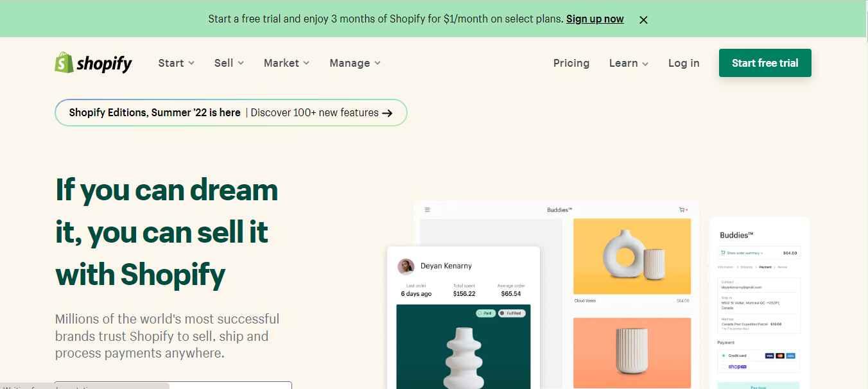Expand the Sell dropdown menu
Image resolution: width=868 pixels, height=389 pixels.
click(229, 63)
